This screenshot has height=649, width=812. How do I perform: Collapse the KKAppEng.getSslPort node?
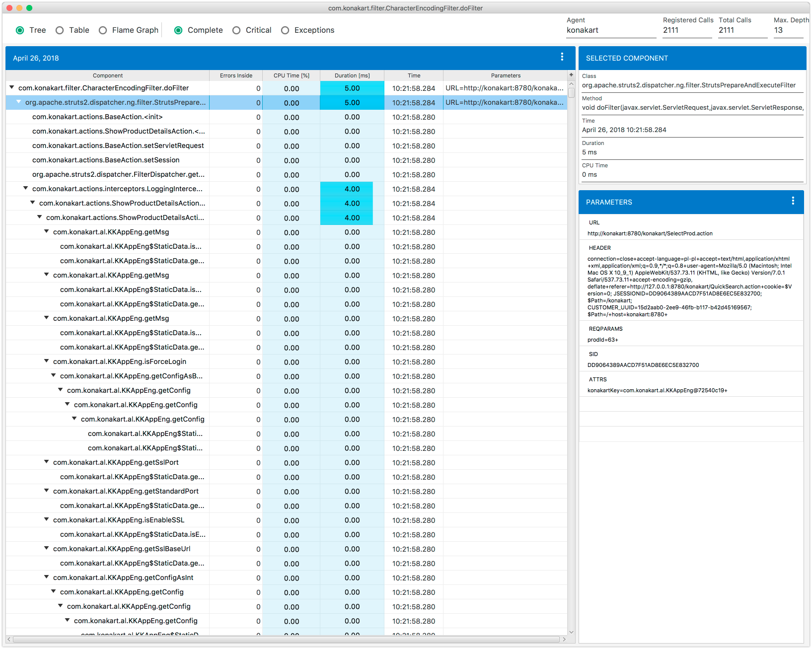point(47,462)
